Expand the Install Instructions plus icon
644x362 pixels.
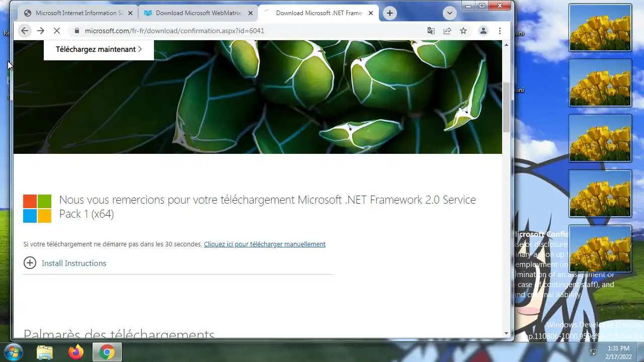(30, 263)
